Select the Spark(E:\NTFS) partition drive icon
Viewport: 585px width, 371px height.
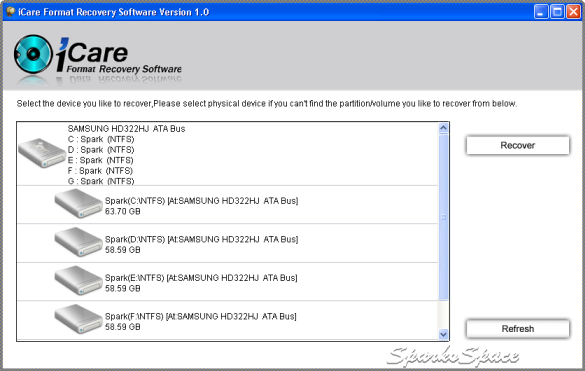pos(78,280)
